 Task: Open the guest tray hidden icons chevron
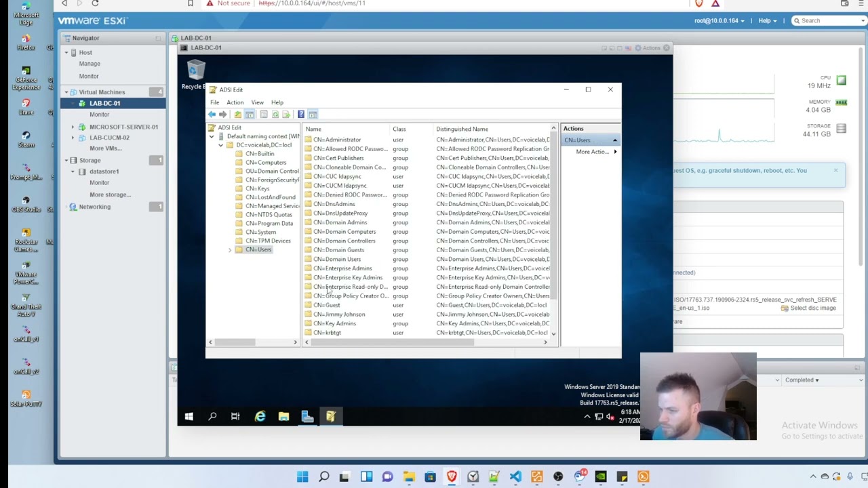[587, 416]
